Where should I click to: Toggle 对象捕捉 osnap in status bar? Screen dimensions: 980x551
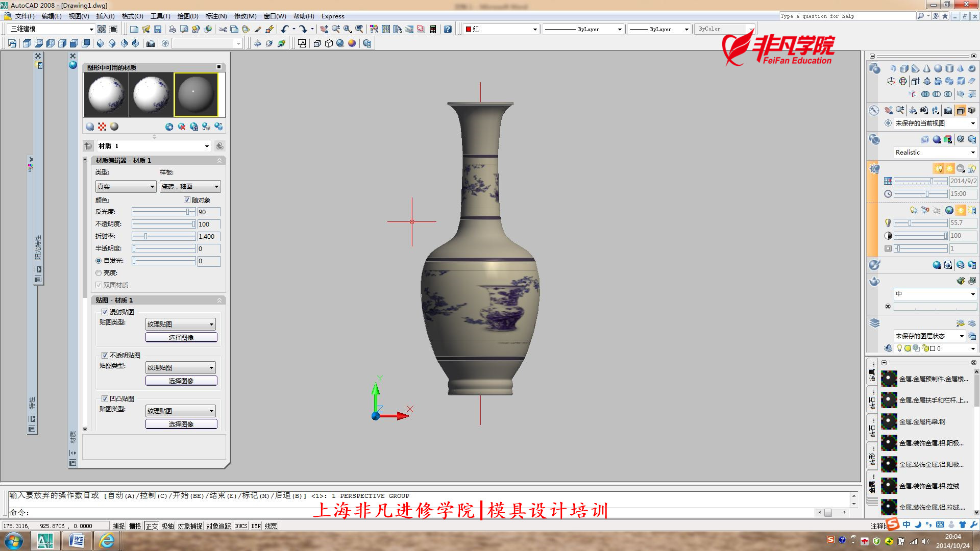pos(190,526)
